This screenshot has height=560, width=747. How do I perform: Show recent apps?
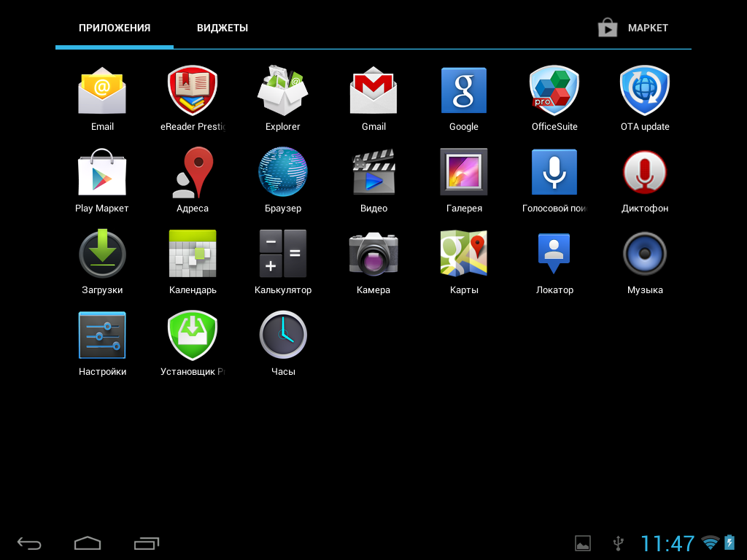pyautogui.click(x=147, y=543)
